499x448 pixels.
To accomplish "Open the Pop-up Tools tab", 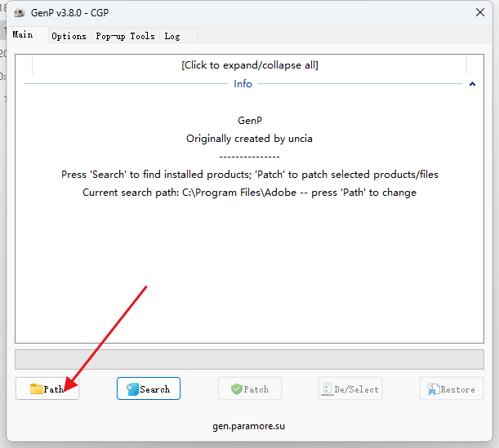I will 126,36.
